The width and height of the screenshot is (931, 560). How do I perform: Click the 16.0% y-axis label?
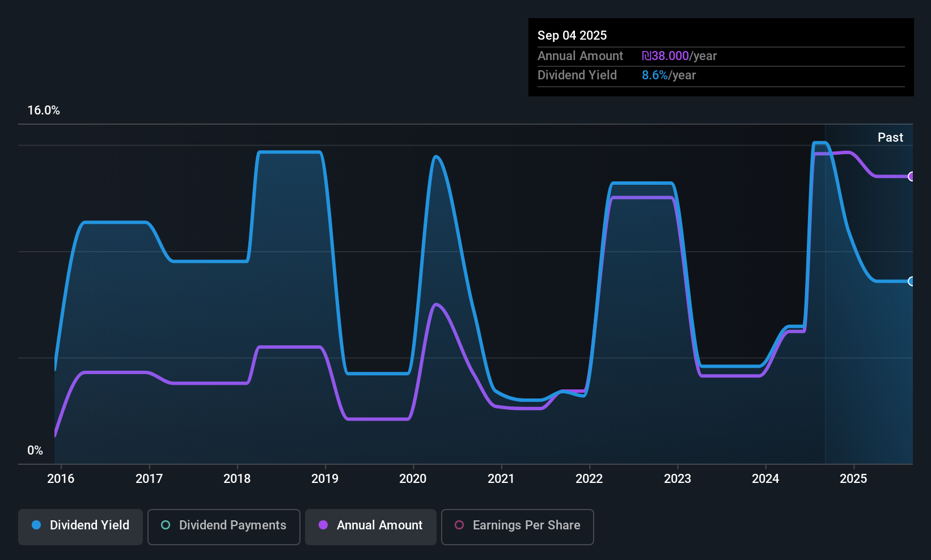pyautogui.click(x=44, y=111)
